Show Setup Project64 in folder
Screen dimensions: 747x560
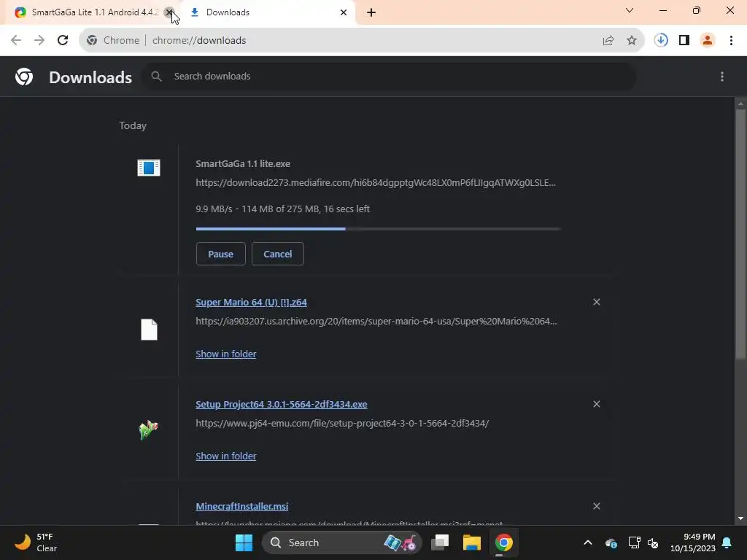[226, 456]
